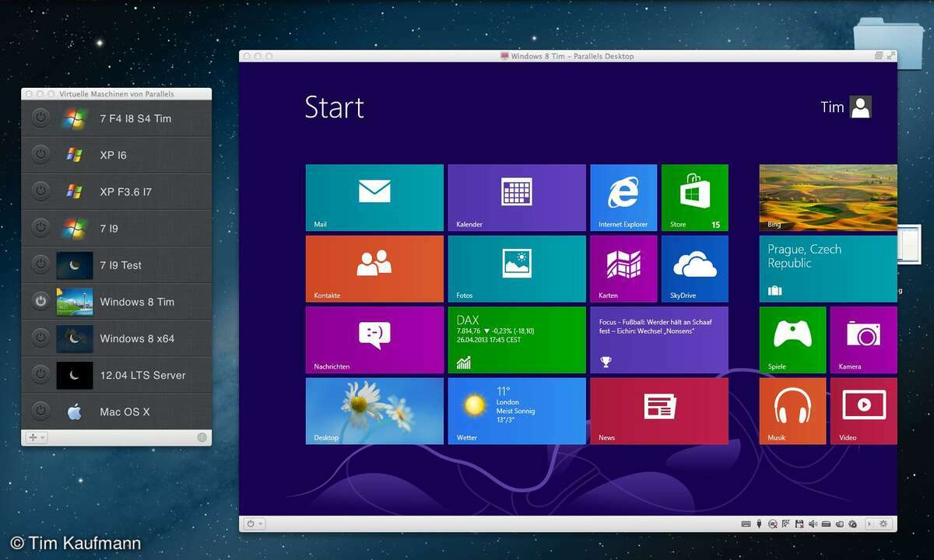Viewport: 934px width, 560px height.
Task: Select Mac OS X in the VM list
Action: tap(117, 411)
